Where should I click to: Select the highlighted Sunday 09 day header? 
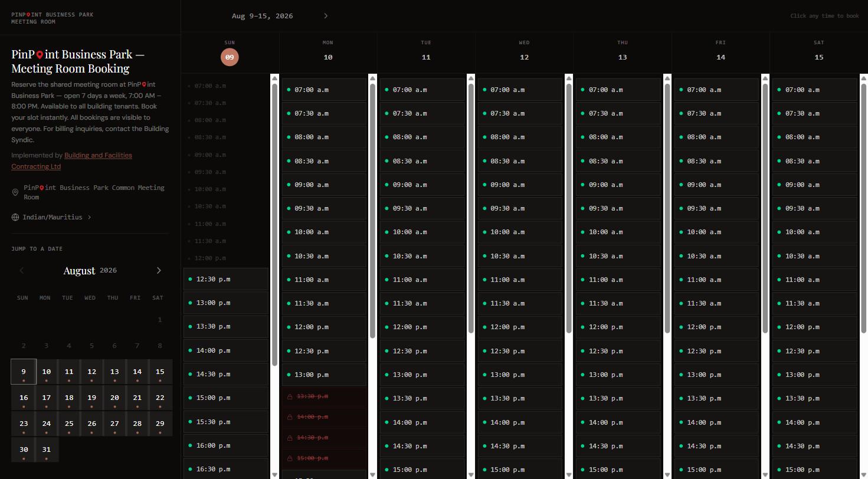[230, 57]
